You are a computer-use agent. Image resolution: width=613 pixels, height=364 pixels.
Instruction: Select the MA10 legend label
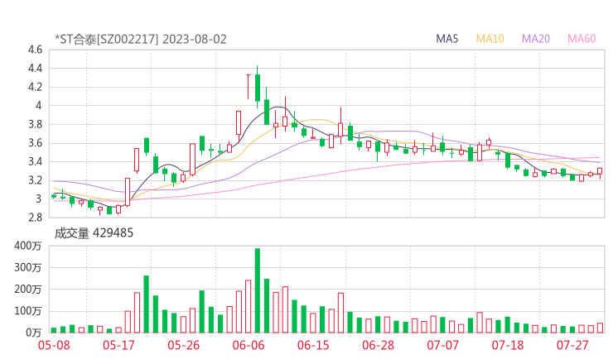pyautogui.click(x=490, y=39)
